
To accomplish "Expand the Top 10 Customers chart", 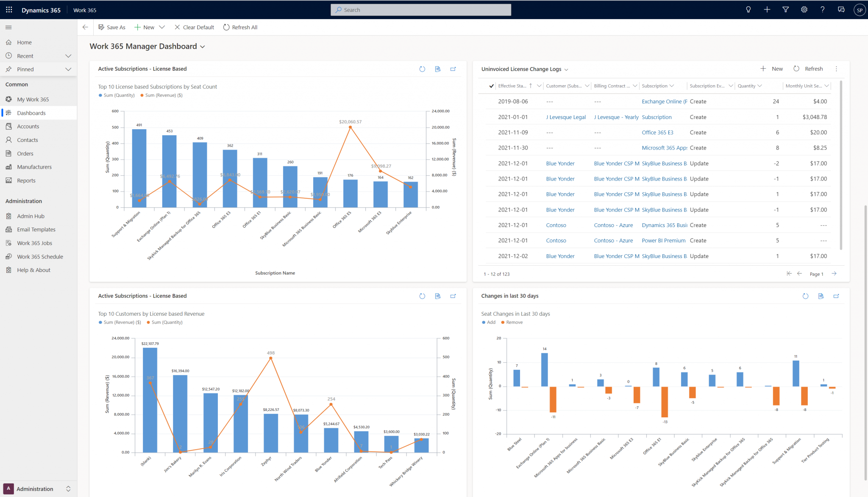I will (453, 296).
